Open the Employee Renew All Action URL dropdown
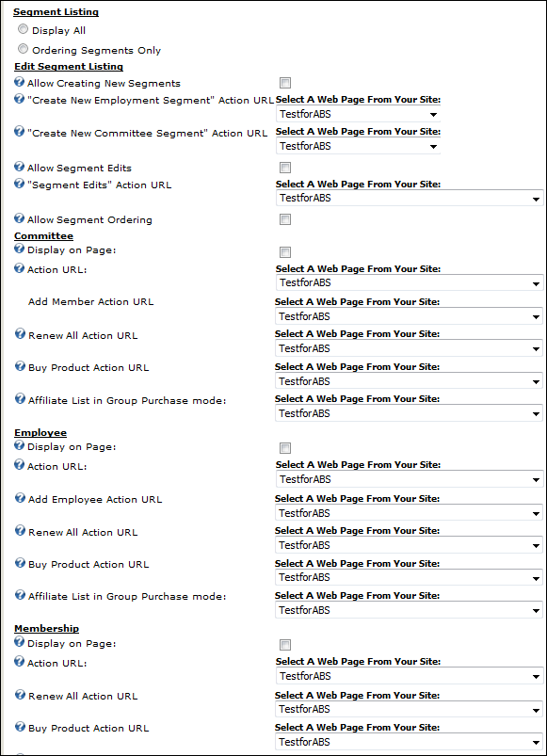Image resolution: width=547 pixels, height=756 pixels. [410, 545]
